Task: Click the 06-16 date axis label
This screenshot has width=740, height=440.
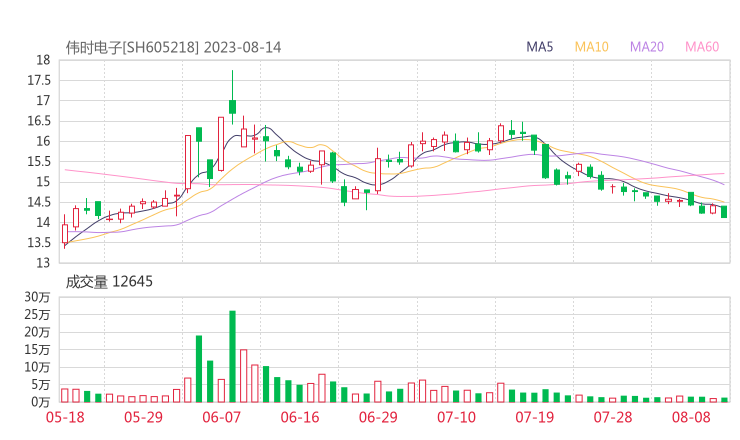Action: point(300,417)
